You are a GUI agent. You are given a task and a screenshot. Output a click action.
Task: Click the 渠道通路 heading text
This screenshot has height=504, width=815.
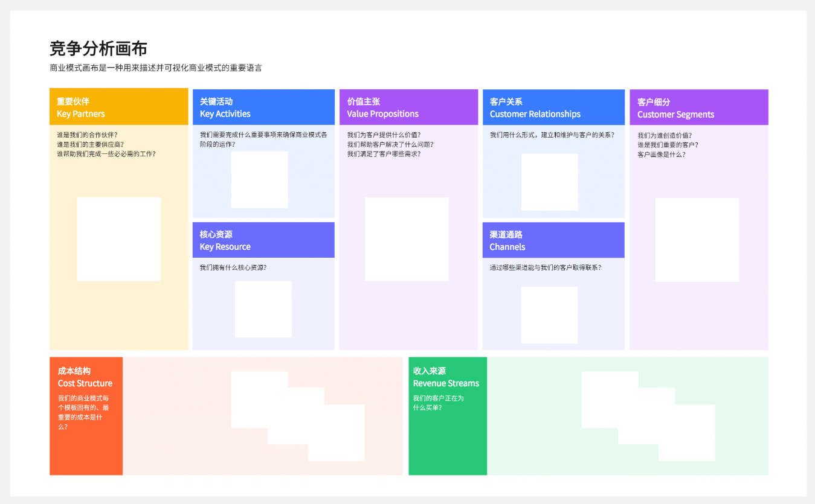click(506, 235)
